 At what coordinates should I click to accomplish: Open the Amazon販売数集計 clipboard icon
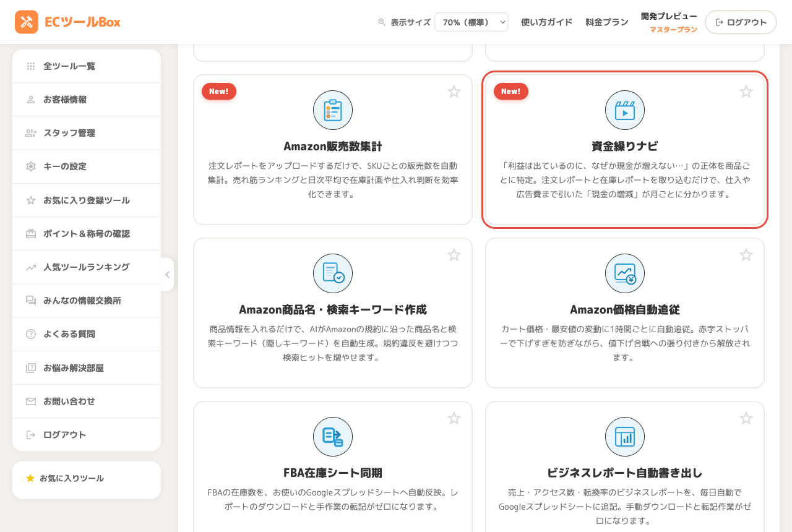coord(333,110)
